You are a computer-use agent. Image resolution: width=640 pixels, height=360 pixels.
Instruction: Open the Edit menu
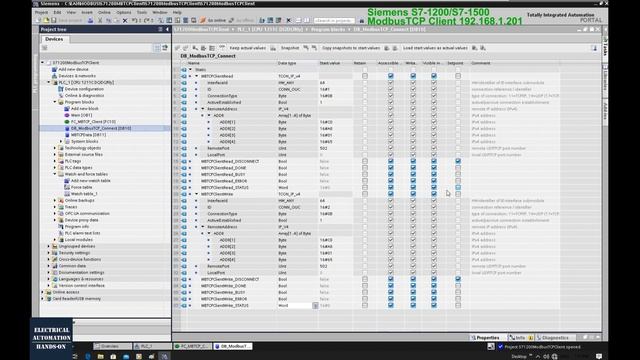tap(58, 12)
